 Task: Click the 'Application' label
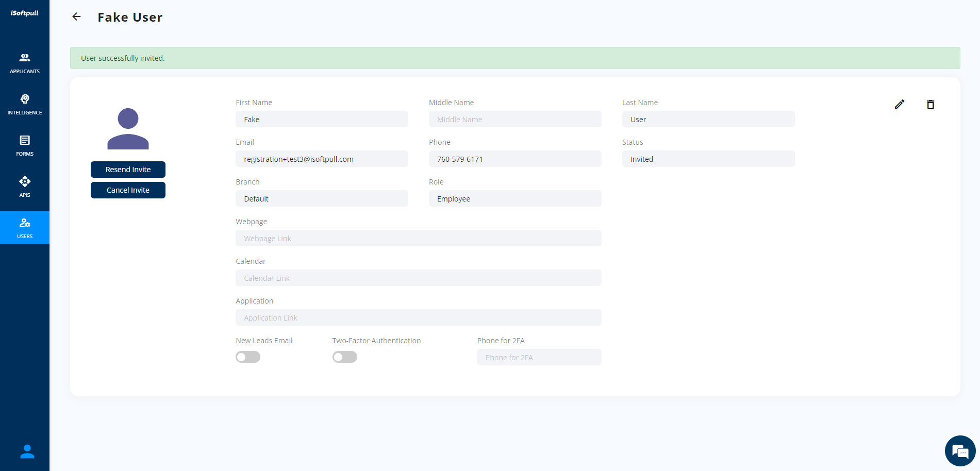[x=255, y=301]
